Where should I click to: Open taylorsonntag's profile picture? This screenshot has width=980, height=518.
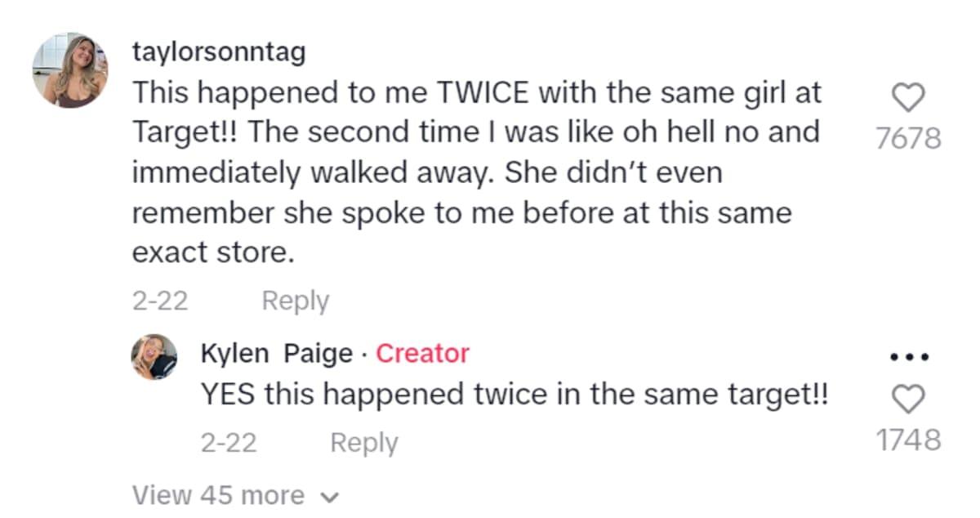point(70,71)
